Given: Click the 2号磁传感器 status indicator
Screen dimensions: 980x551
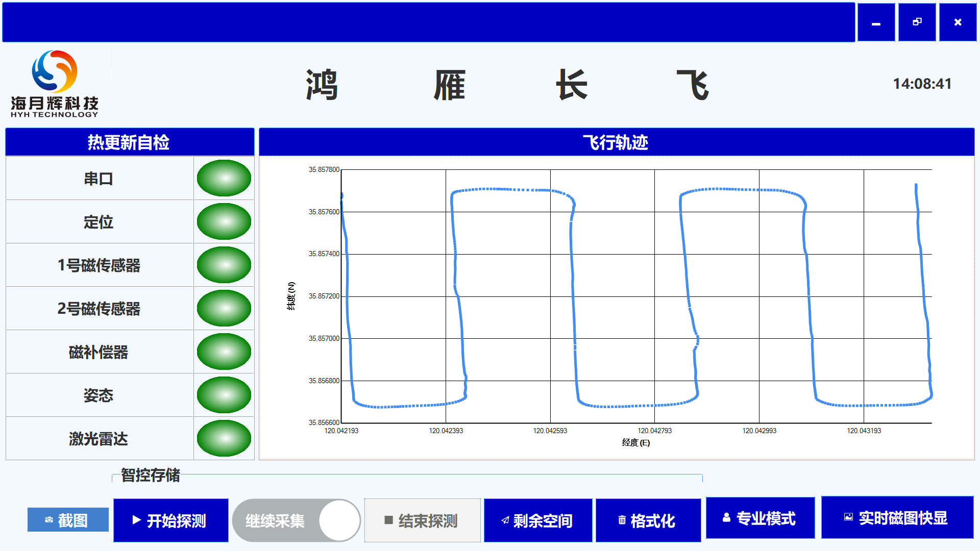Looking at the screenshot, I should 224,308.
